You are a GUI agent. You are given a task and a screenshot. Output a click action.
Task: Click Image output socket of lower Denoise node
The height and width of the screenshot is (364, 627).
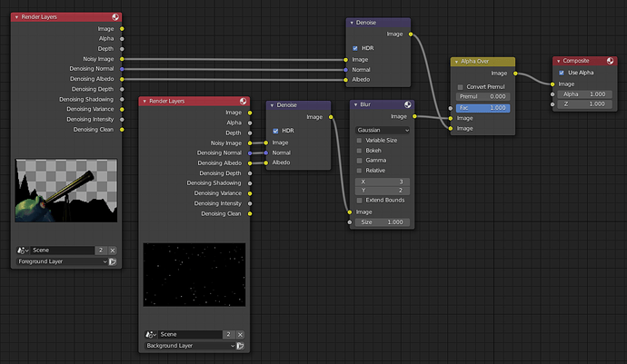point(331,117)
